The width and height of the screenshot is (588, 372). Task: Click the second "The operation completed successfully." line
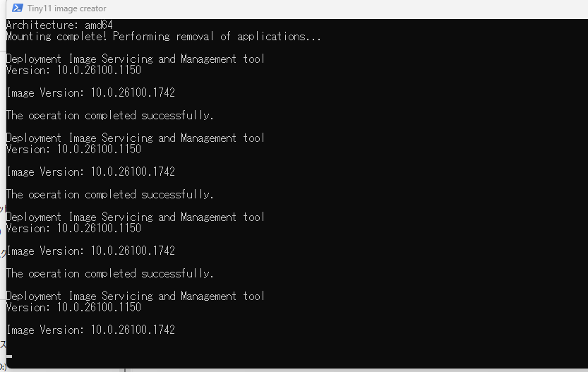(109, 194)
